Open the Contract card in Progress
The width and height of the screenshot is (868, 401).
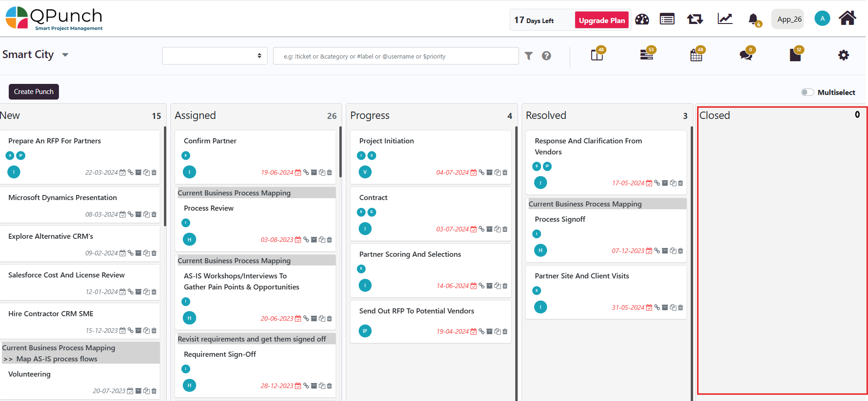(373, 198)
